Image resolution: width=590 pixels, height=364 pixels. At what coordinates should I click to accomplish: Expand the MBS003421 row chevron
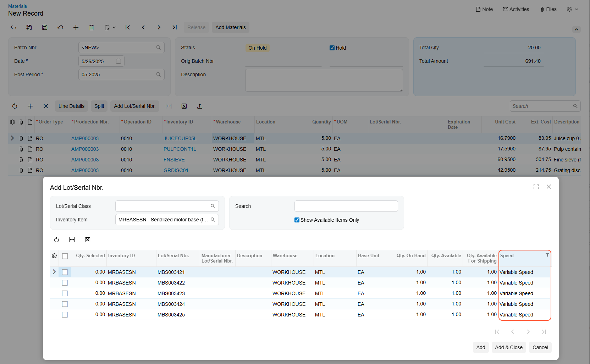click(x=54, y=272)
